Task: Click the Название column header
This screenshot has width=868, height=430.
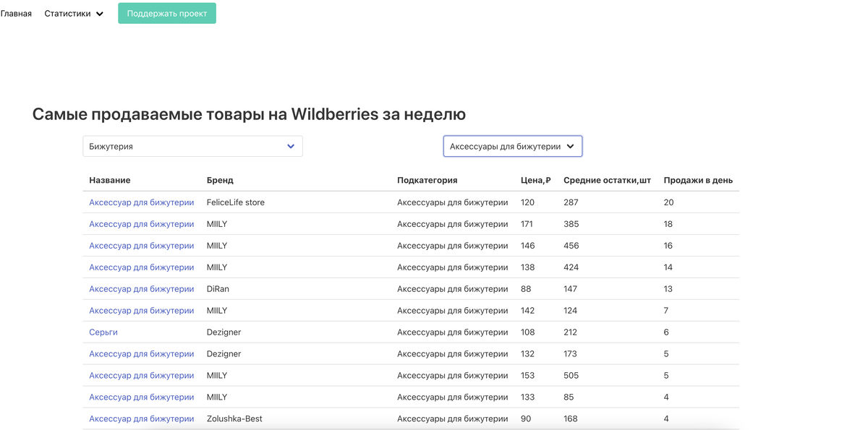Action: click(110, 180)
